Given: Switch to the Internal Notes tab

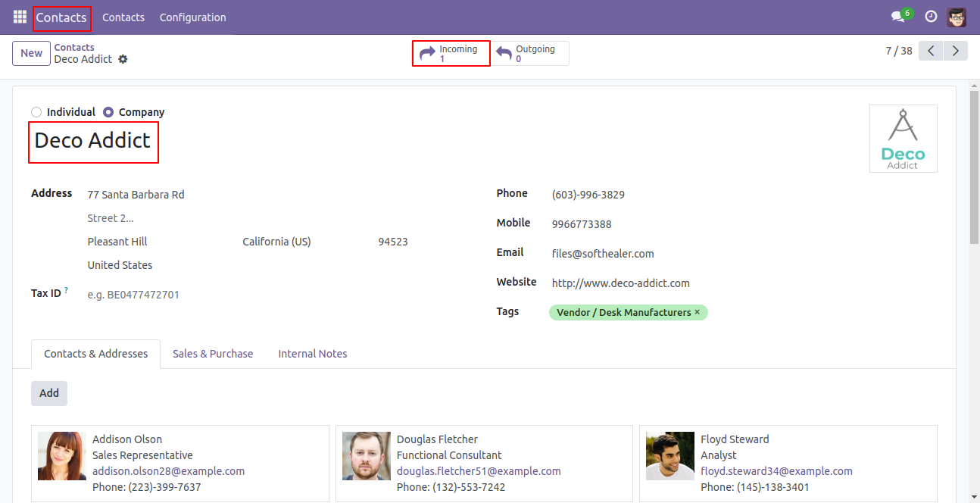Looking at the screenshot, I should 313,354.
